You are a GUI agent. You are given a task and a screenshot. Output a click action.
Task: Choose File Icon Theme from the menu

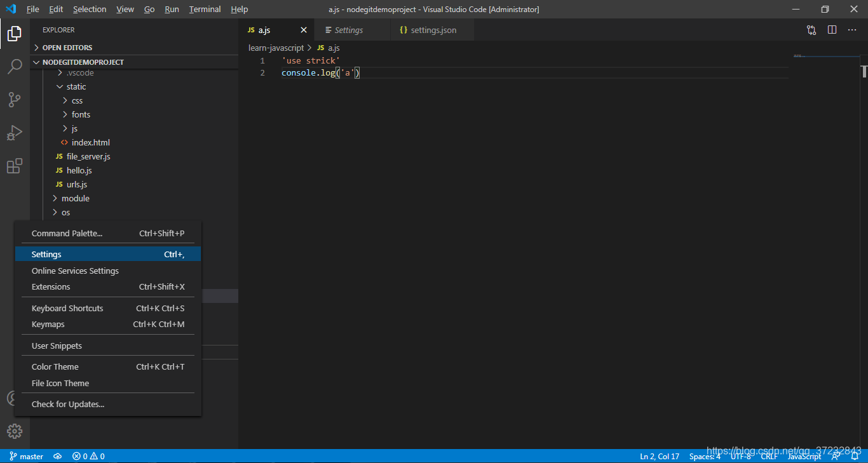pos(108,383)
